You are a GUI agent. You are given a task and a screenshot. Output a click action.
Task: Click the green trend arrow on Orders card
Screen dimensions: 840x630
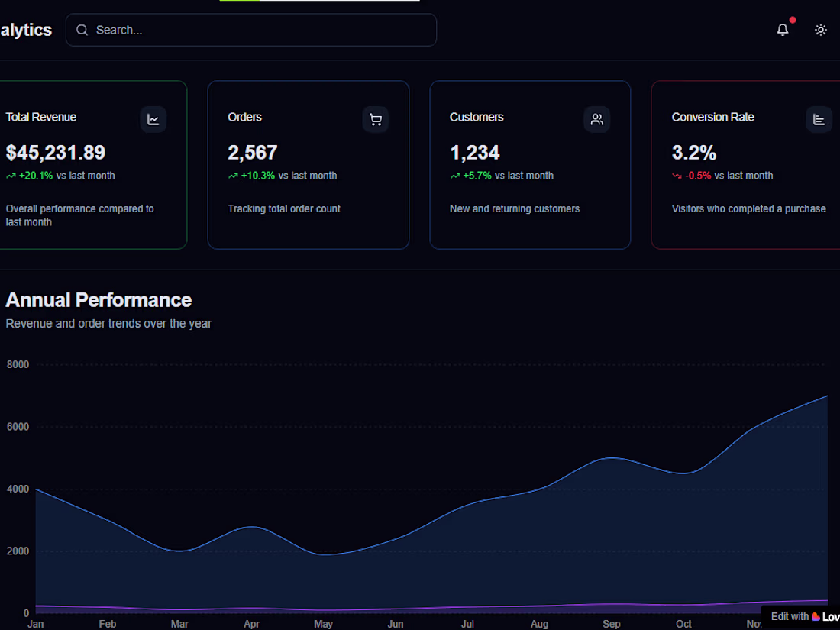pyautogui.click(x=232, y=175)
